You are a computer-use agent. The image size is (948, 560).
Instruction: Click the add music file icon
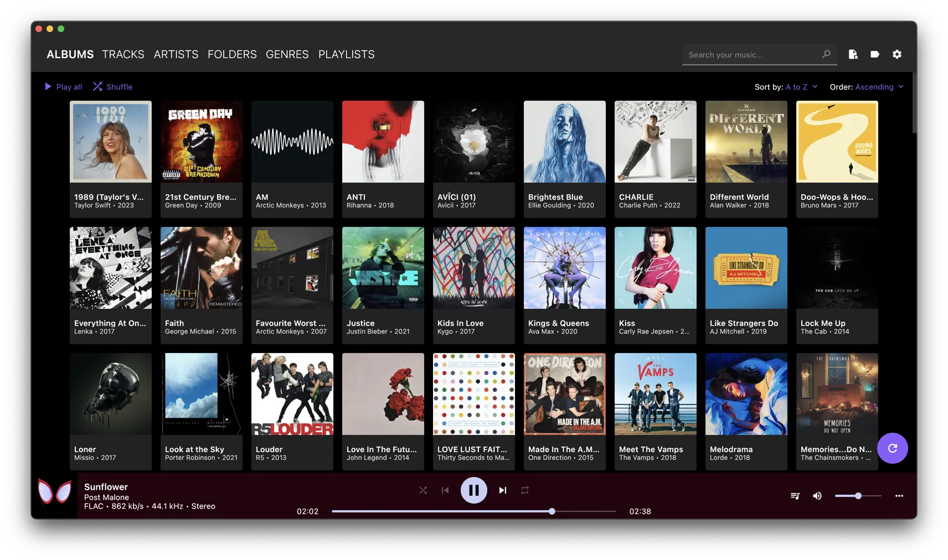(853, 54)
